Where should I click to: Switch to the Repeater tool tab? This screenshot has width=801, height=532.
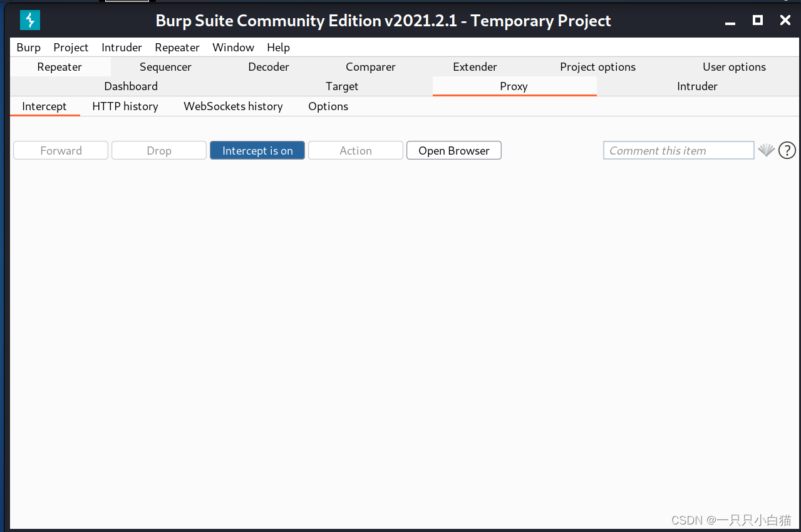[x=59, y=67]
